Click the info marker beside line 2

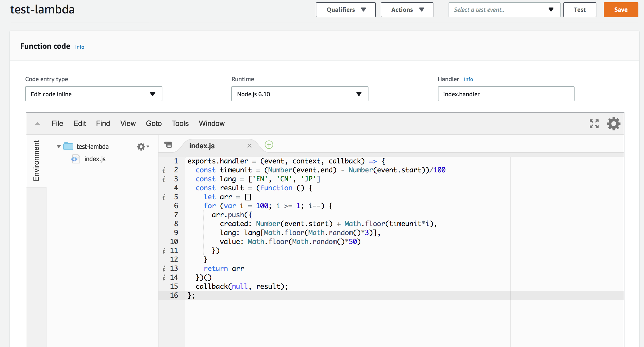point(164,170)
